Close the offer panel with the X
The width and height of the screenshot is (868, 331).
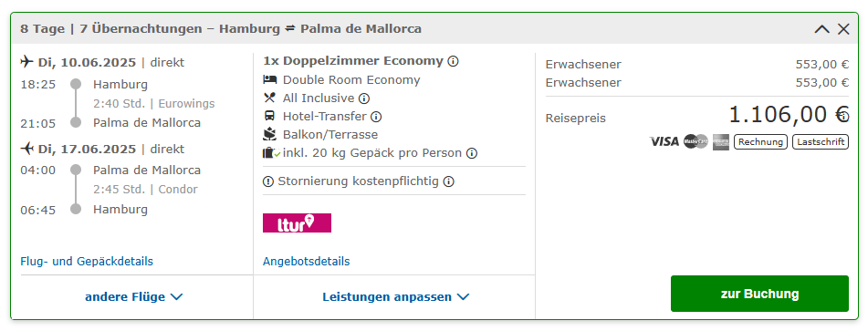pyautogui.click(x=843, y=29)
